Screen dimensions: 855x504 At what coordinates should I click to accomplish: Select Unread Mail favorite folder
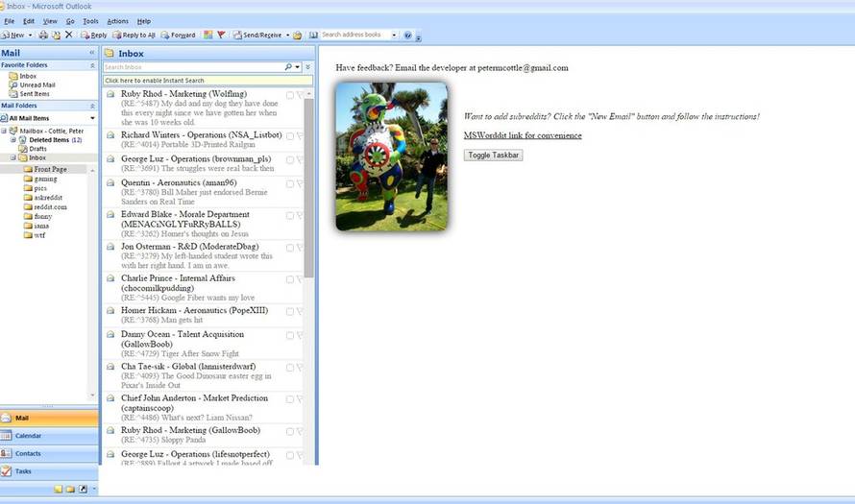point(32,85)
